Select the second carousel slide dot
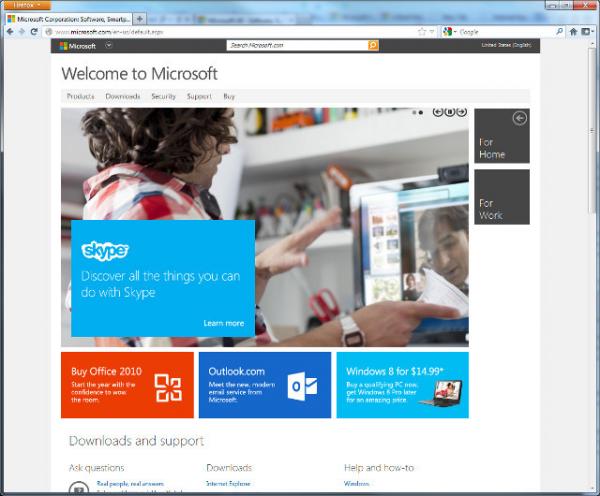This screenshot has height=496, width=600. tap(421, 113)
